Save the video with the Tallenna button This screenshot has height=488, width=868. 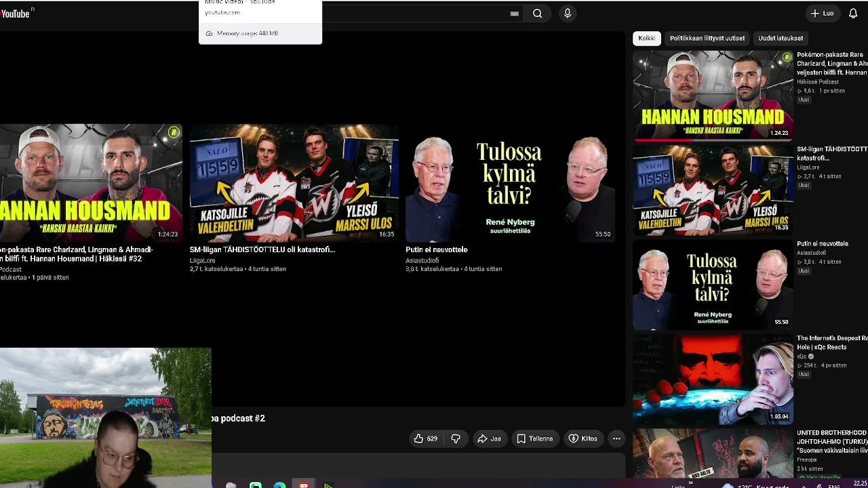[534, 439]
